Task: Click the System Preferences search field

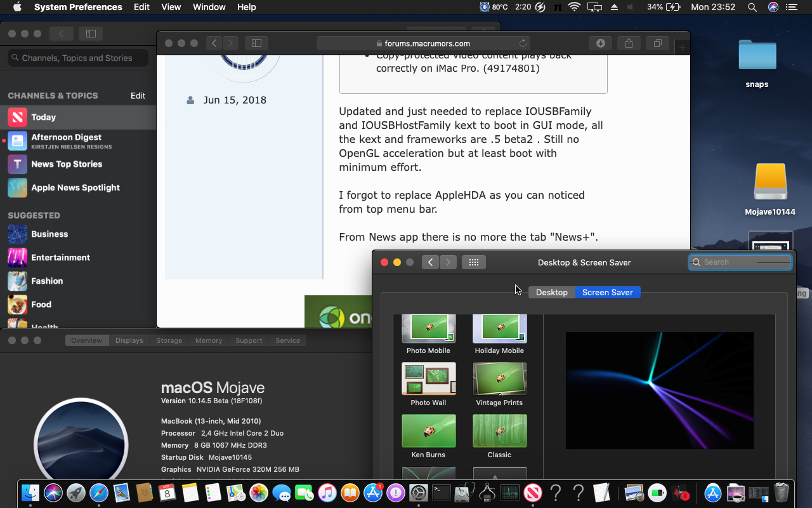Action: tap(741, 262)
